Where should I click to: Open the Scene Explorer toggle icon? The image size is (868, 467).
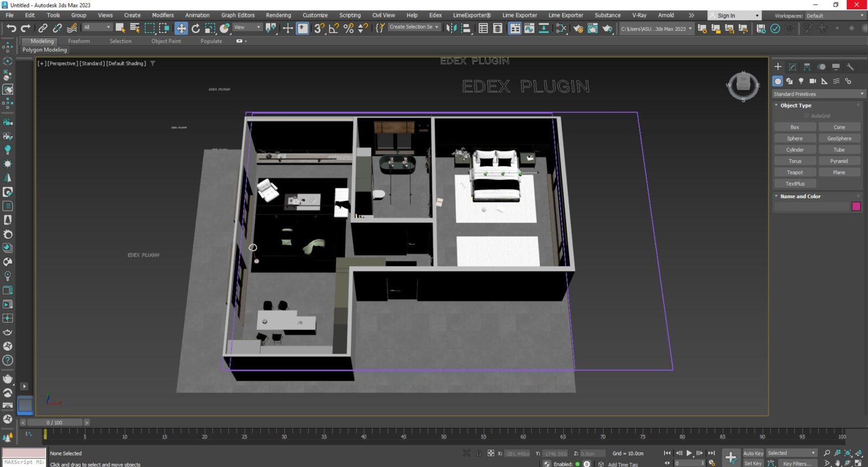pos(483,28)
